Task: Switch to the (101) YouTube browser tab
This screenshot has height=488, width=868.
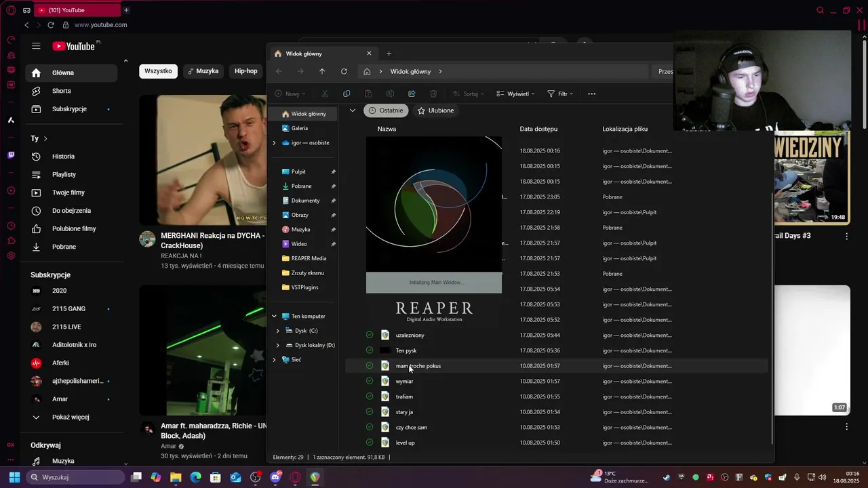Action: pyautogui.click(x=76, y=10)
